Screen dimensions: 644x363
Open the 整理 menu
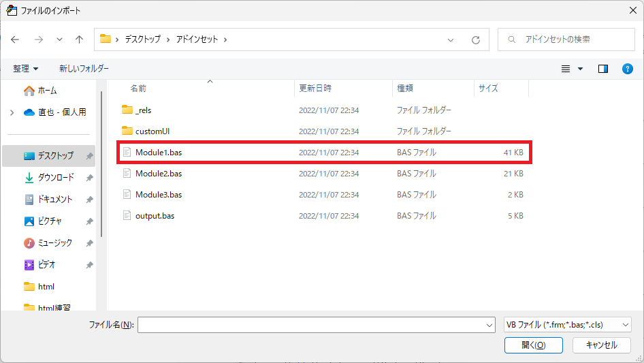pos(25,69)
